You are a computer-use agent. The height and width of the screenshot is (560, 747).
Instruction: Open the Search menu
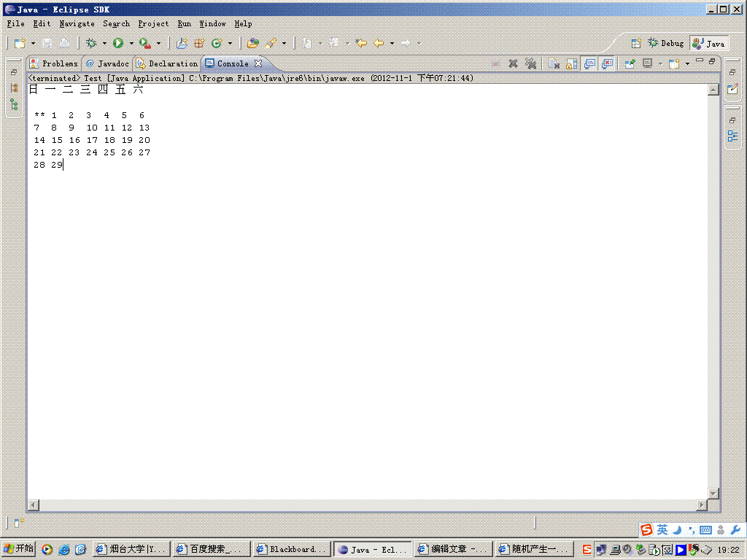point(116,23)
